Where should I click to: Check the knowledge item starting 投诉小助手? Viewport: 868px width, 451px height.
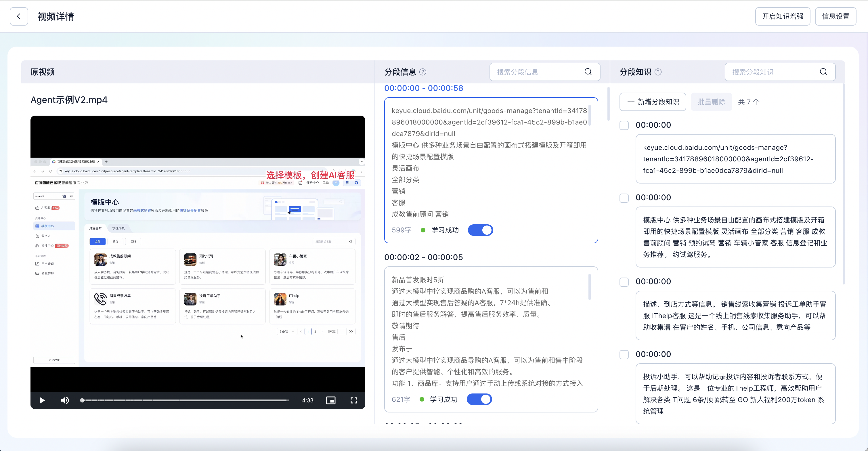click(x=624, y=355)
